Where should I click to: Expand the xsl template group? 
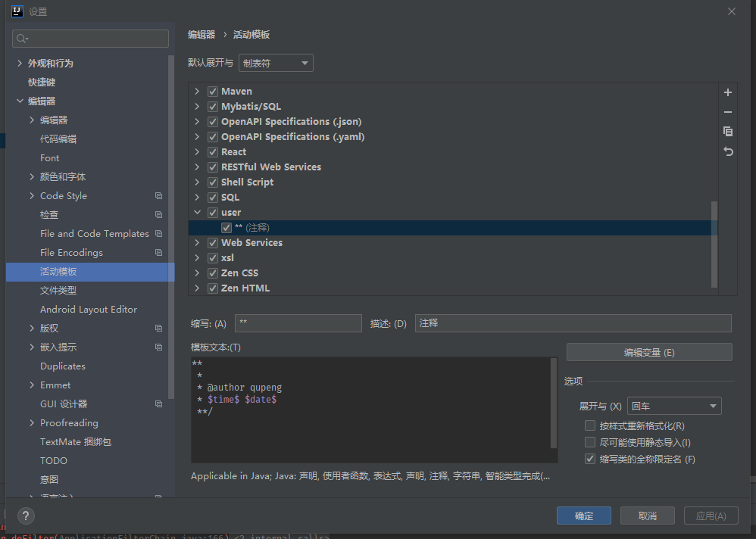197,257
